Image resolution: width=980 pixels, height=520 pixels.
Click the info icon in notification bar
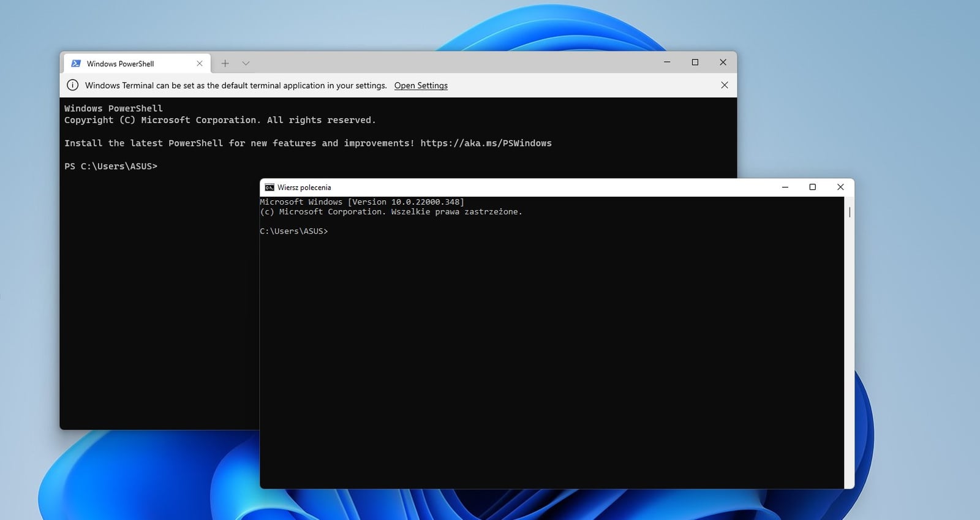pos(73,85)
